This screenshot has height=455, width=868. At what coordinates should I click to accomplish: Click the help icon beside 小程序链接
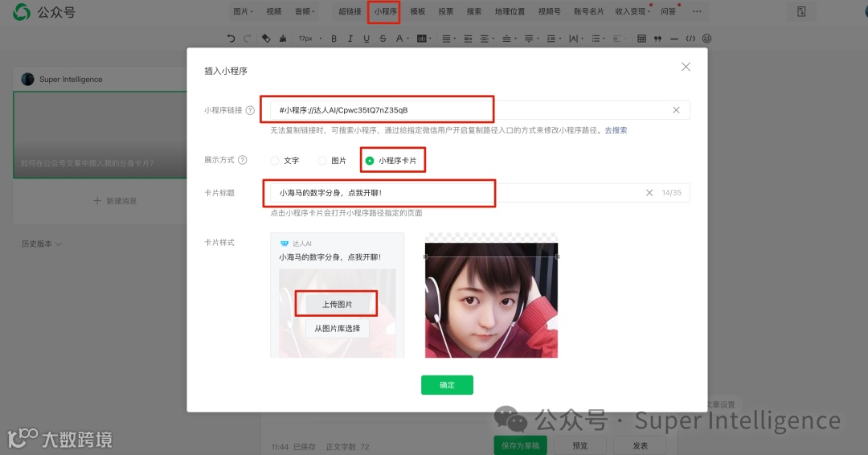click(x=250, y=110)
